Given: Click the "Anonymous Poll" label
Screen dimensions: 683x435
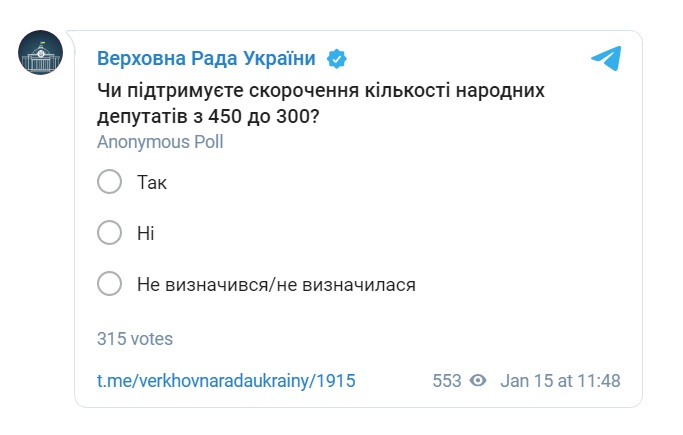Looking at the screenshot, I should click(160, 142).
